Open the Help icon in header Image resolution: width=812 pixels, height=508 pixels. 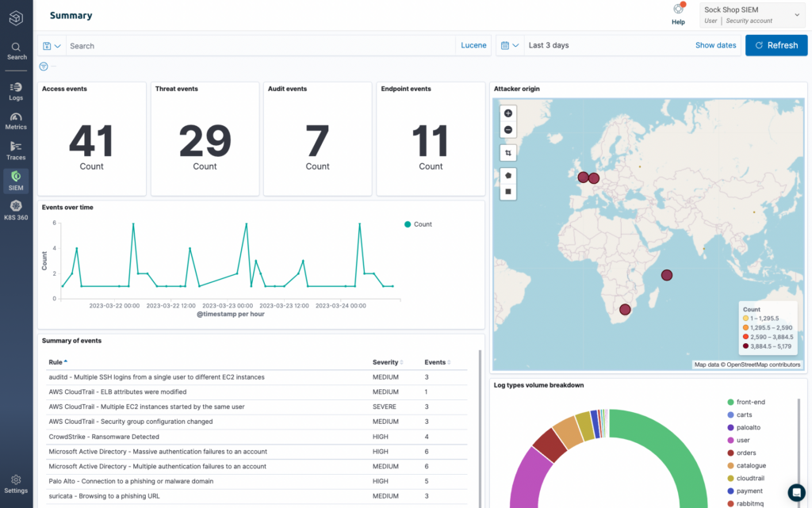coord(679,14)
